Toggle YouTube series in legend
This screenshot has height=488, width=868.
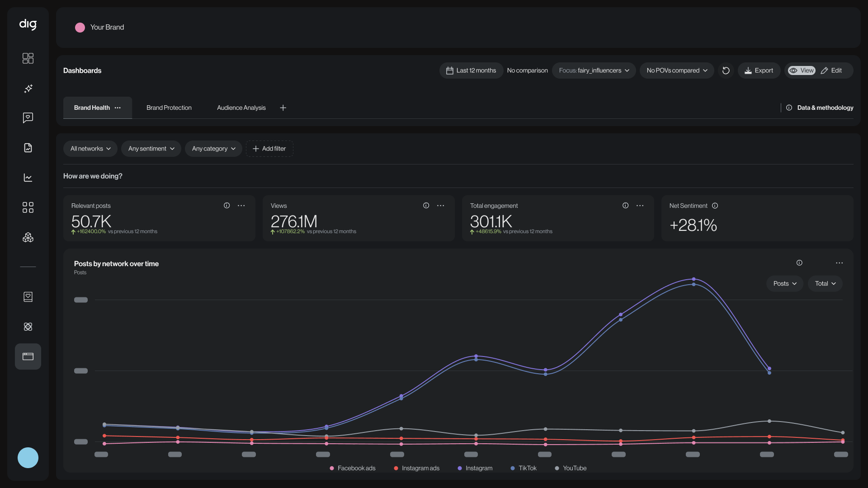(571, 469)
